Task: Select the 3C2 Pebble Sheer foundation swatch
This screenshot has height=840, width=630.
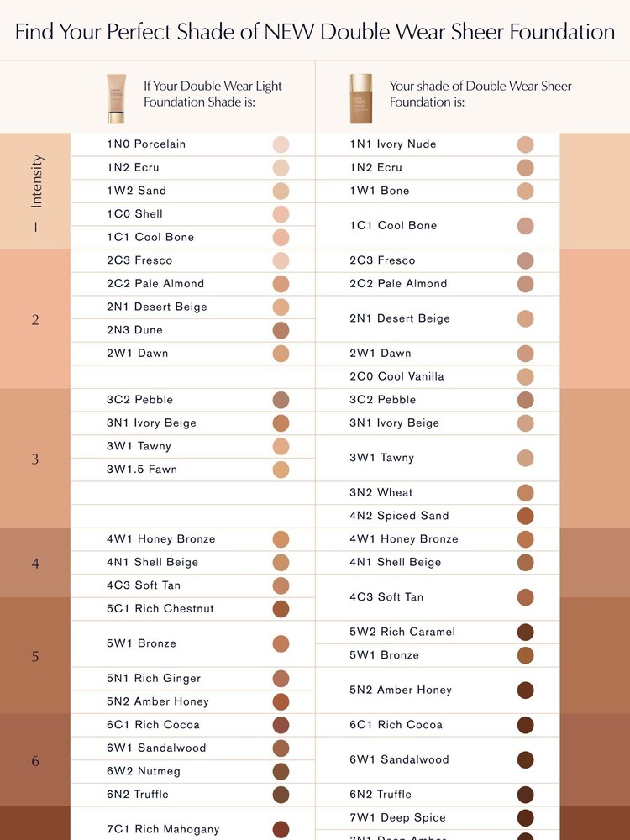Action: (x=526, y=400)
